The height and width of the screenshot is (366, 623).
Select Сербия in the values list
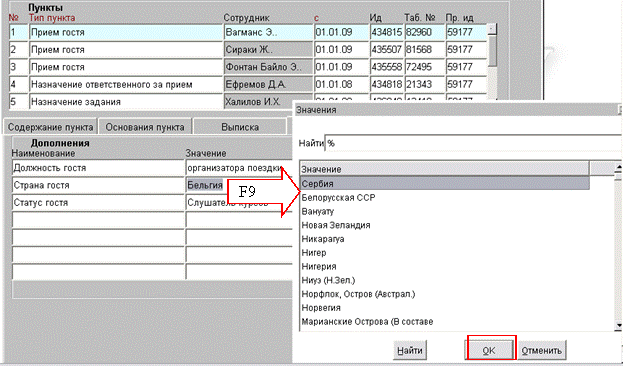[x=445, y=184]
